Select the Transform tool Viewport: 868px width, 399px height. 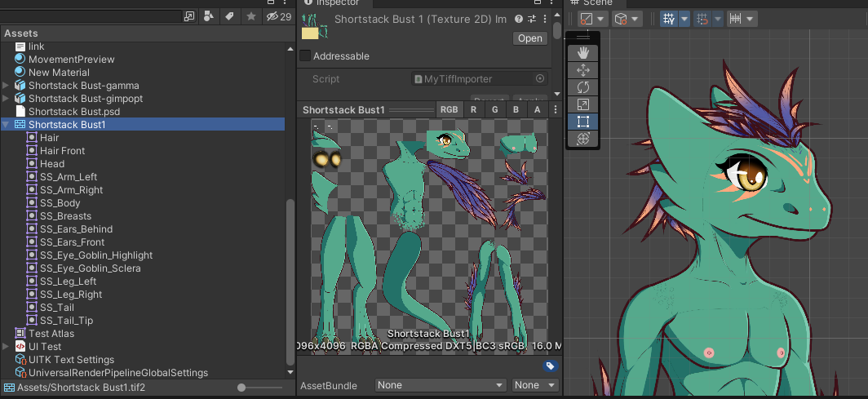pyautogui.click(x=582, y=139)
